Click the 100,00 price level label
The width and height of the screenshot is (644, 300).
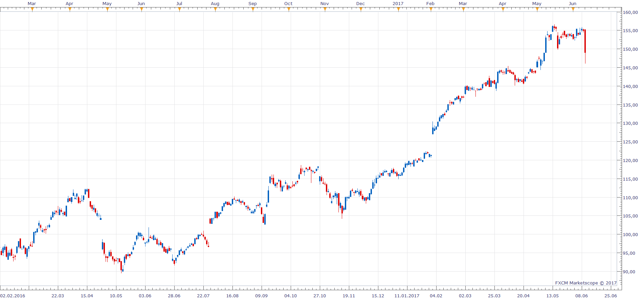630,235
